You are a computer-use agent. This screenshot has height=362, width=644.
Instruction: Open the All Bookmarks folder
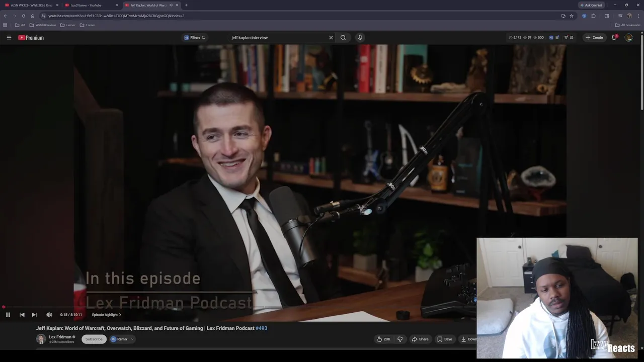click(x=627, y=25)
